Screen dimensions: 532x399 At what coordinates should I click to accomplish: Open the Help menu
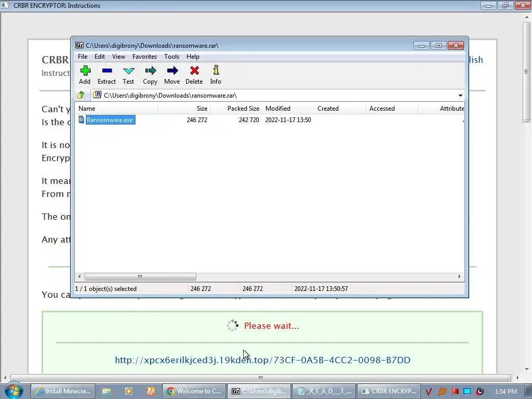193,57
